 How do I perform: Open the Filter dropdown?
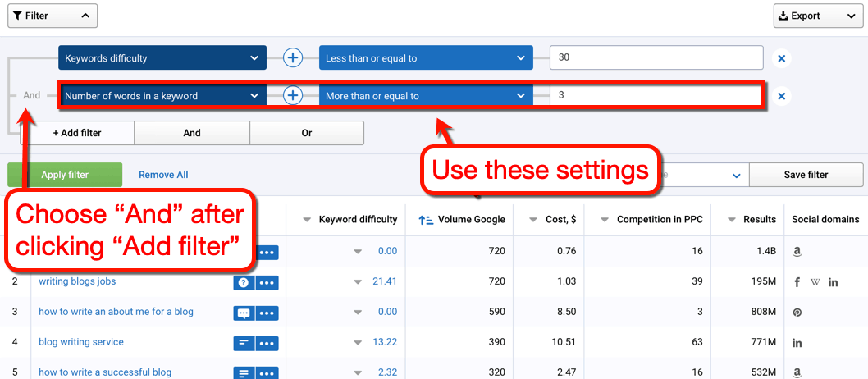point(53,16)
